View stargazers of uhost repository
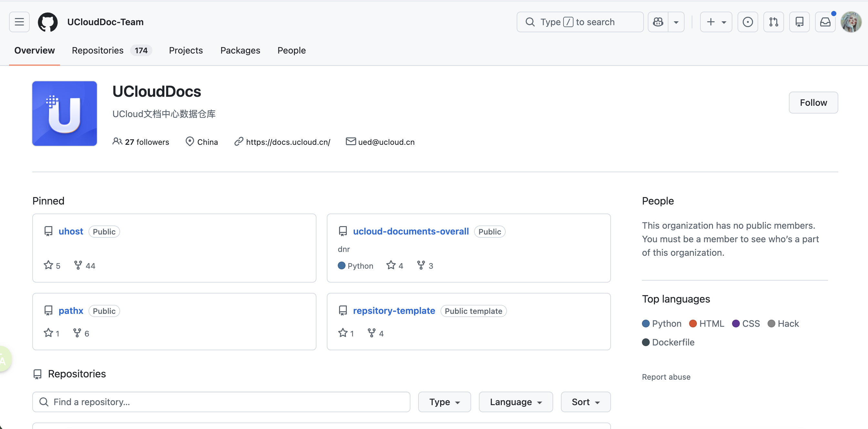Screen dimensions: 868x429 [x=52, y=265]
